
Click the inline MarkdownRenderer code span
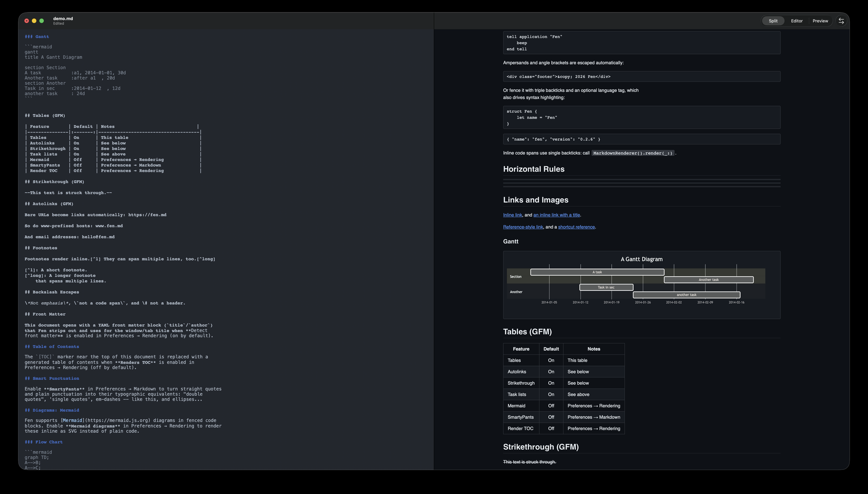[633, 153]
